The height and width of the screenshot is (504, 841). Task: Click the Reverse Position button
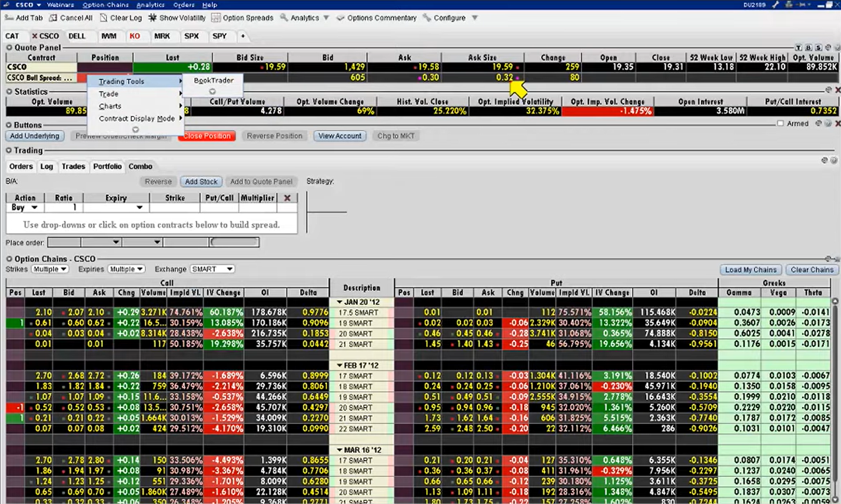click(275, 136)
